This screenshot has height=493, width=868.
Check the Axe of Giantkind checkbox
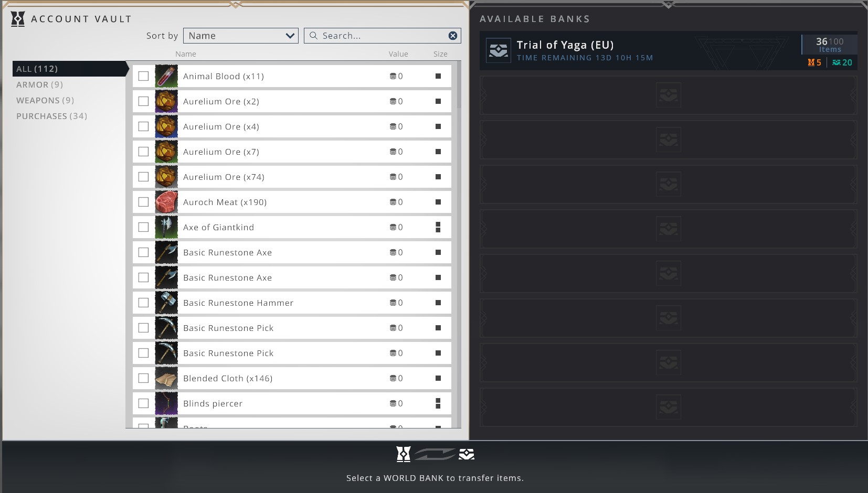click(x=143, y=227)
